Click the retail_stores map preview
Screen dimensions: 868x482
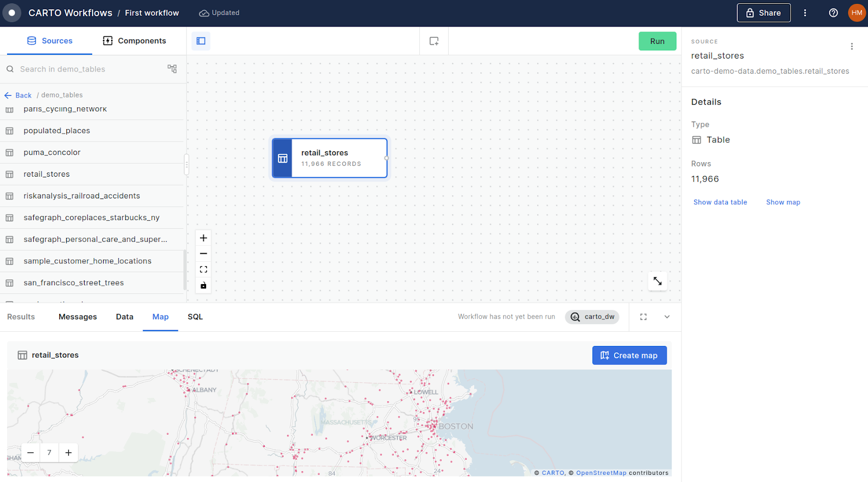tap(339, 423)
